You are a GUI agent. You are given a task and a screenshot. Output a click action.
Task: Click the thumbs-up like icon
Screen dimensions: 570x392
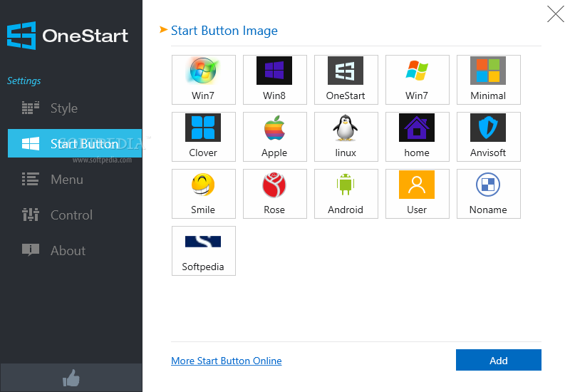[x=71, y=378]
